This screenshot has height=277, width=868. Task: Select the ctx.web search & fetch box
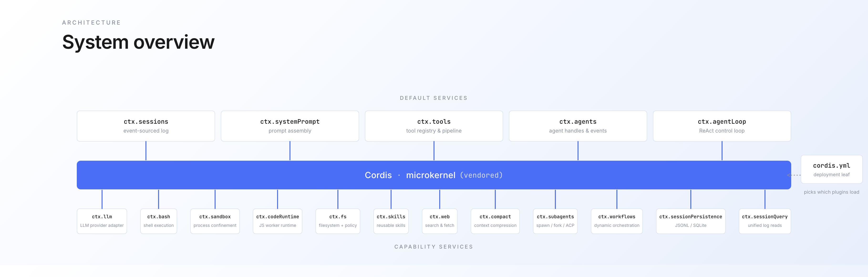pos(439,221)
